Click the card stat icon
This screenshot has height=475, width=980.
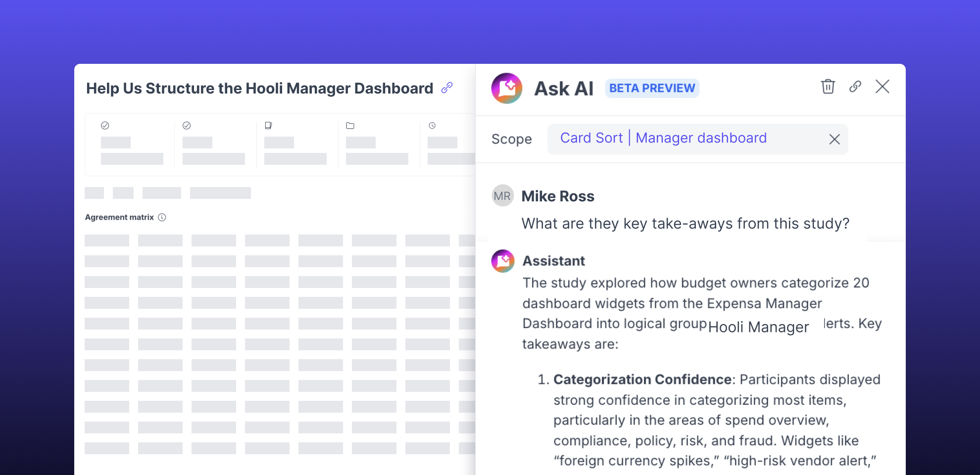click(268, 126)
